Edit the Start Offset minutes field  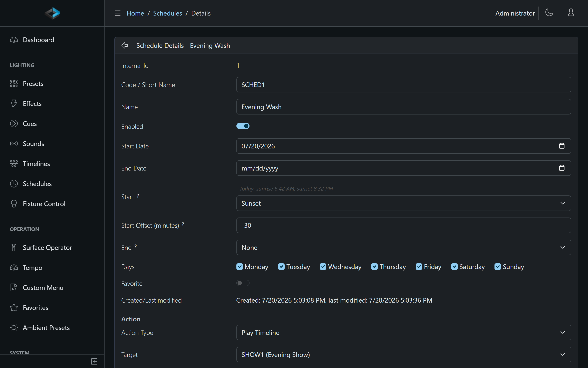[x=404, y=225]
